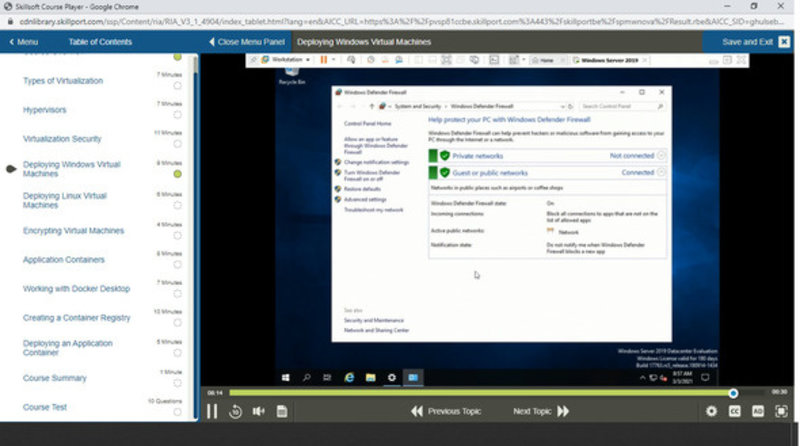This screenshot has height=446, width=800.
Task: Click status circle for Deploying Linux
Action: (x=177, y=205)
